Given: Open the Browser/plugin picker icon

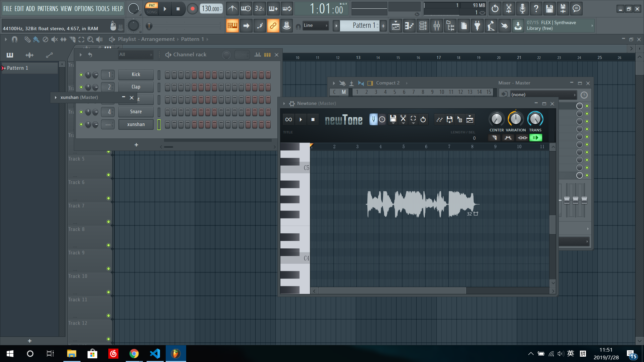Looking at the screenshot, I should coord(450,26).
